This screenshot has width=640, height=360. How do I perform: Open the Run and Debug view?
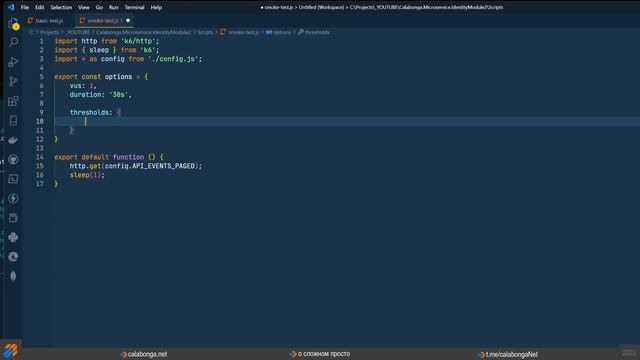[x=13, y=62]
